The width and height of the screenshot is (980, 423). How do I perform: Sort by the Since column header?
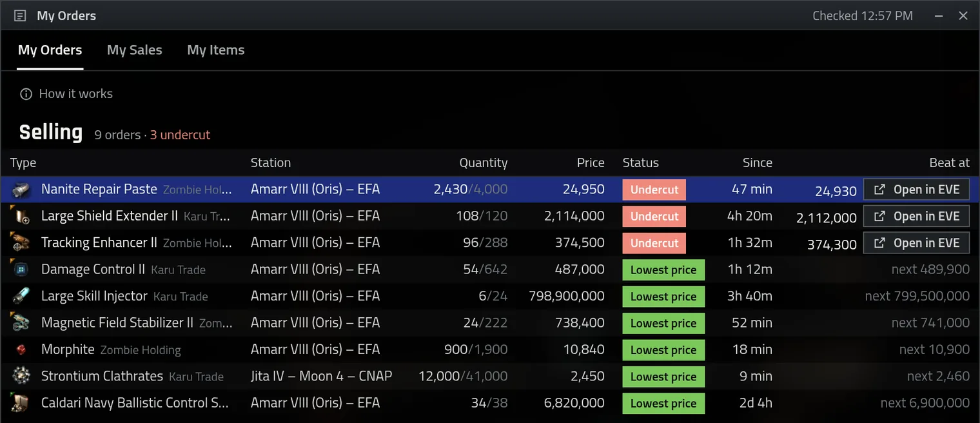click(x=758, y=163)
